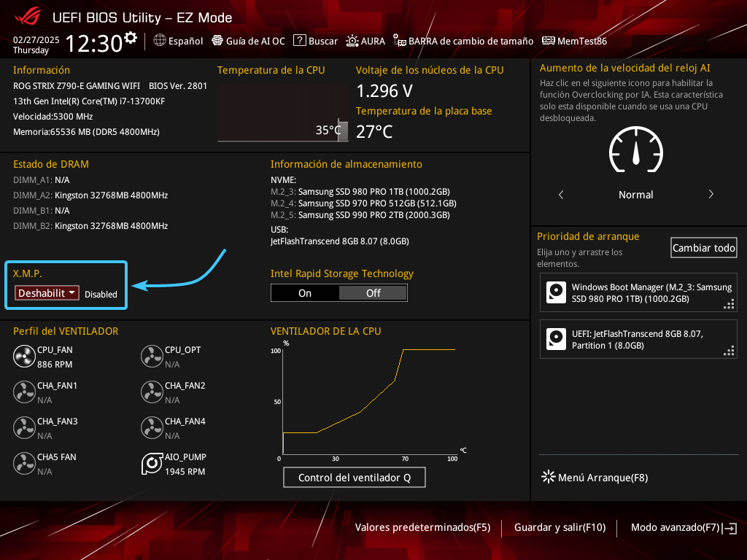This screenshot has width=747, height=560.
Task: Launch MemTest86 from the top bar
Action: [575, 42]
